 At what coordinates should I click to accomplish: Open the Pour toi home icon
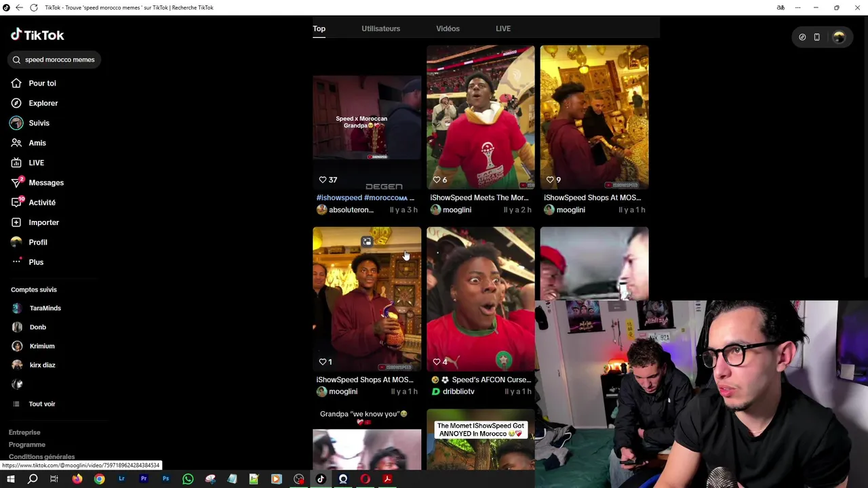point(16,83)
